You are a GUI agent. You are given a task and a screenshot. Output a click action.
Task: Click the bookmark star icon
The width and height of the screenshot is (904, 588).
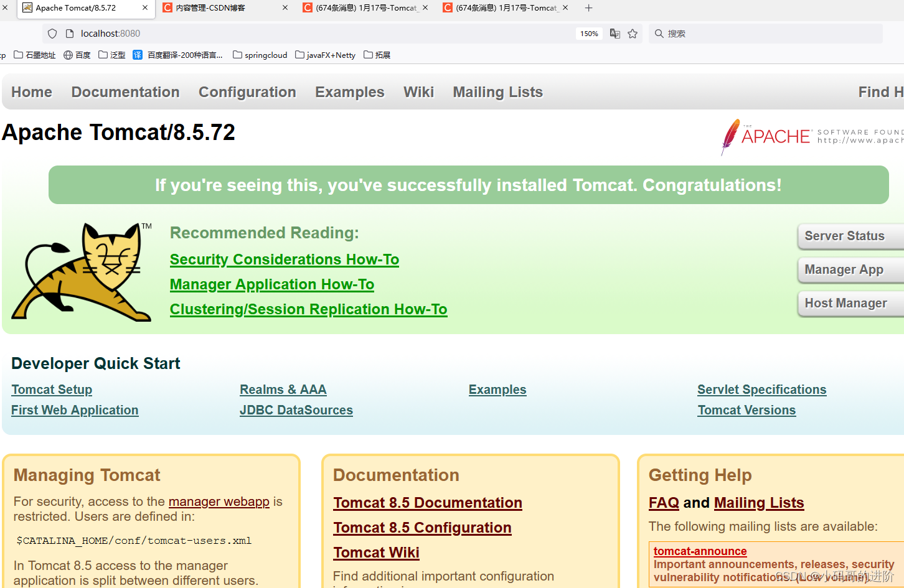coord(633,34)
